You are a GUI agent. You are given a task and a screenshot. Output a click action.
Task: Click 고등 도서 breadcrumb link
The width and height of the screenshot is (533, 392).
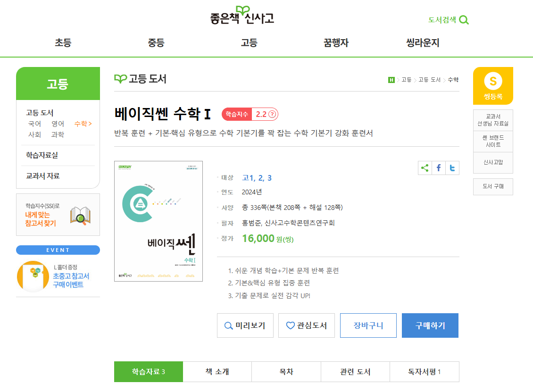pyautogui.click(x=429, y=80)
